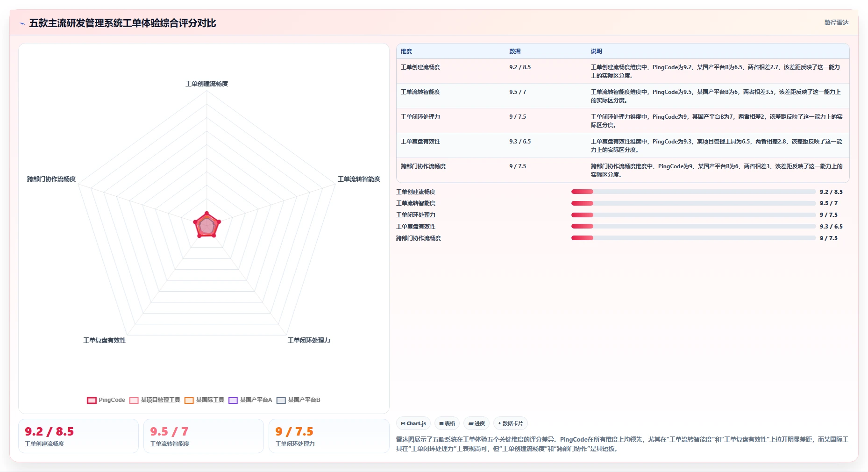Click radar axis label 跨部门协作流畅度
This screenshot has width=868, height=472.
tap(51, 179)
